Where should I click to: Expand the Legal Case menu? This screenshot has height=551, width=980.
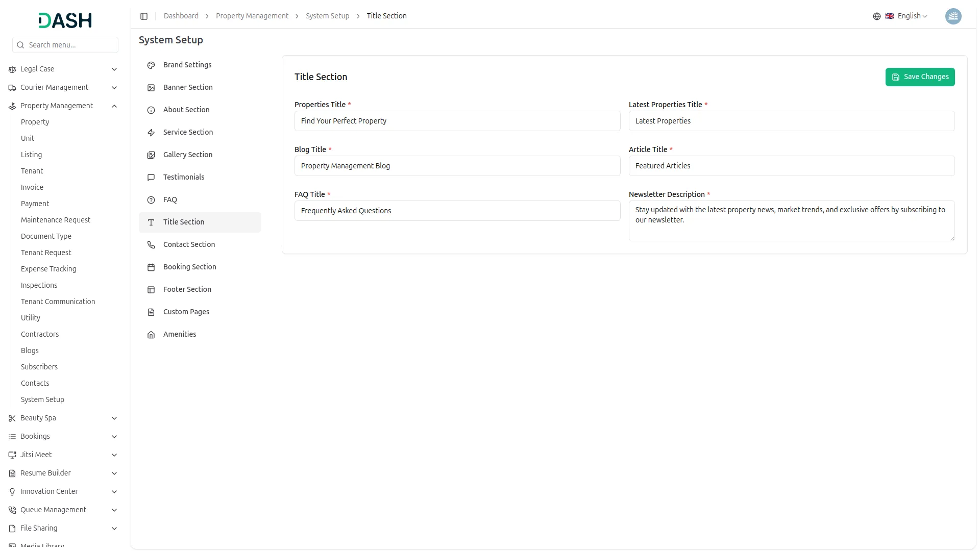114,69
